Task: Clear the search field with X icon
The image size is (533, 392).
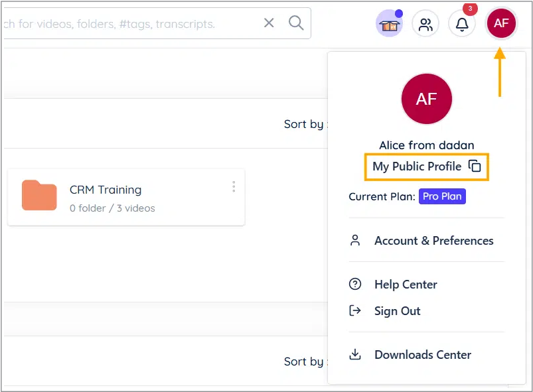Action: 269,23
